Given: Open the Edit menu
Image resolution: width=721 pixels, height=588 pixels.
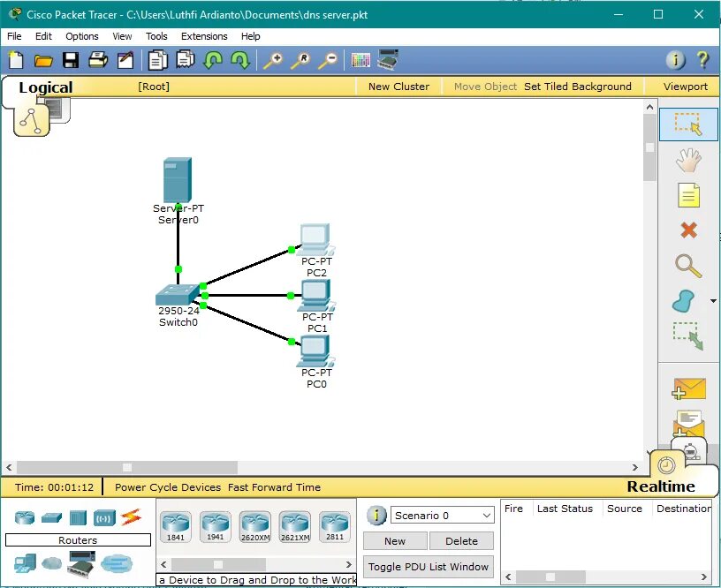Looking at the screenshot, I should pyautogui.click(x=43, y=36).
